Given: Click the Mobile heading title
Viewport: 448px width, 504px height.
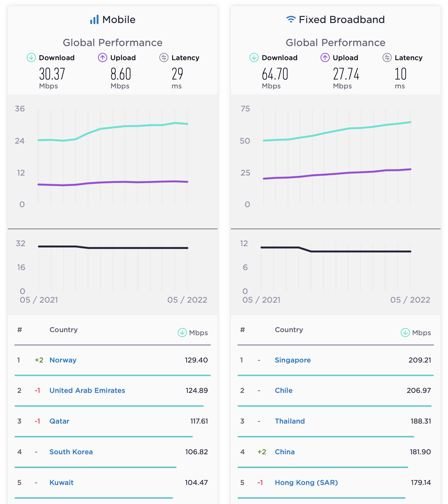Looking at the screenshot, I should click(119, 20).
